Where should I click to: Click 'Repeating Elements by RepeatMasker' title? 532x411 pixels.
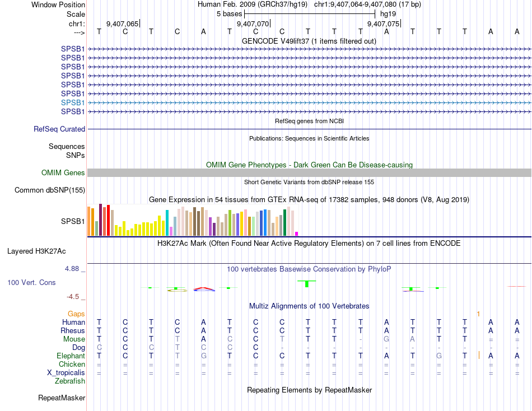pos(309,390)
